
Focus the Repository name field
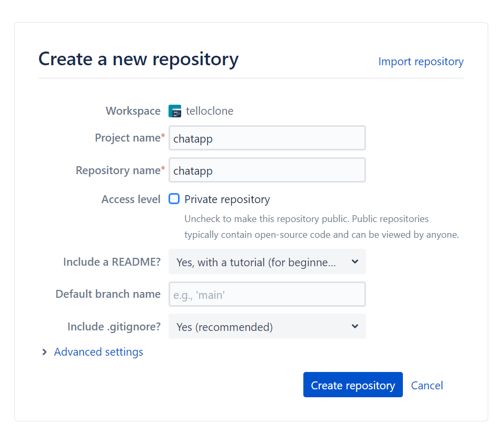tap(267, 170)
